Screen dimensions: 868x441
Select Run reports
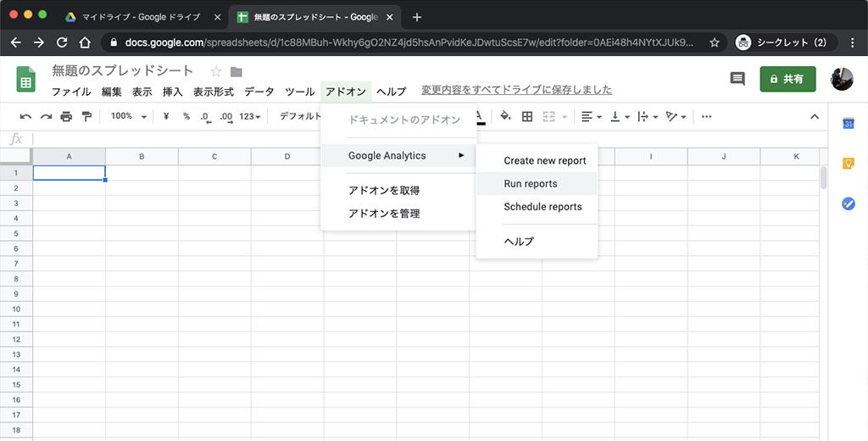(x=537, y=184)
